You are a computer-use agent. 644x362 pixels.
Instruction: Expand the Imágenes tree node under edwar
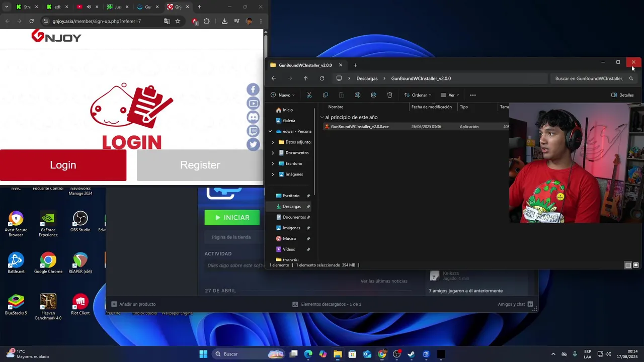point(273,174)
